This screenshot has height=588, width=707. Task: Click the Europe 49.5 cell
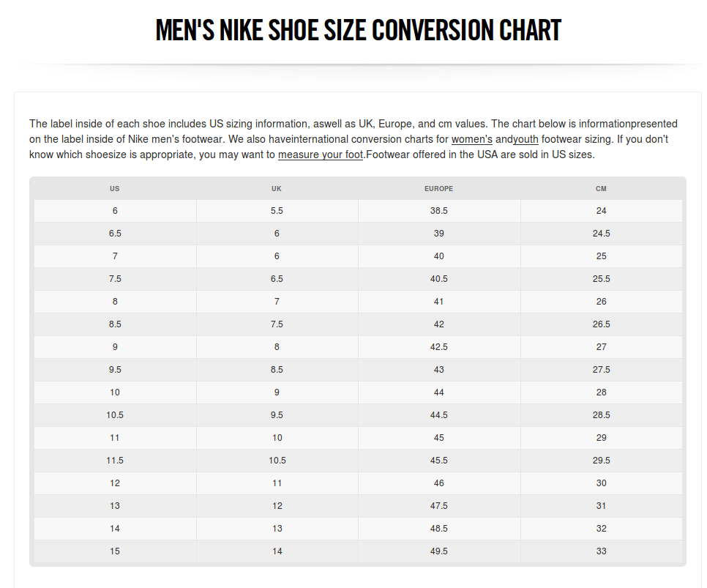[x=438, y=551]
